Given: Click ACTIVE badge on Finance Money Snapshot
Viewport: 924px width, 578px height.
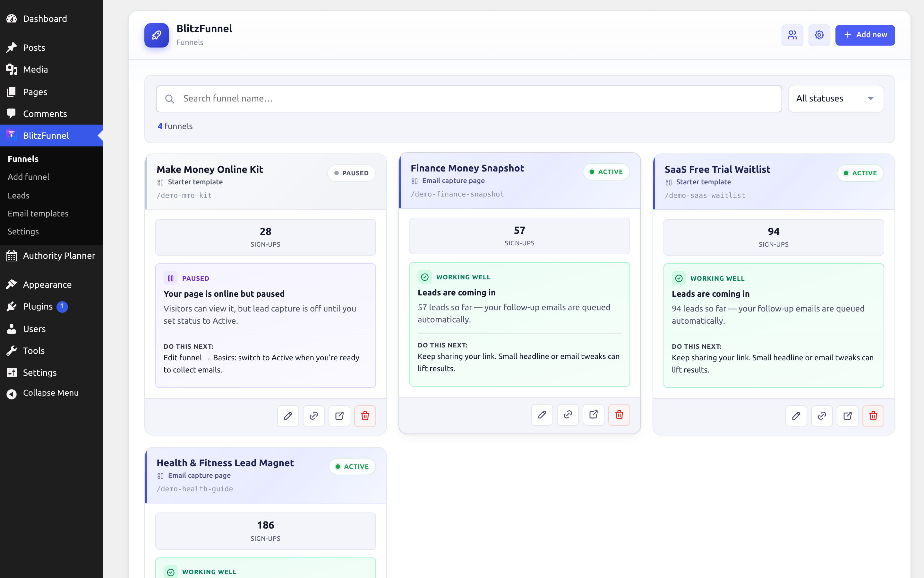Looking at the screenshot, I should click(x=606, y=172).
